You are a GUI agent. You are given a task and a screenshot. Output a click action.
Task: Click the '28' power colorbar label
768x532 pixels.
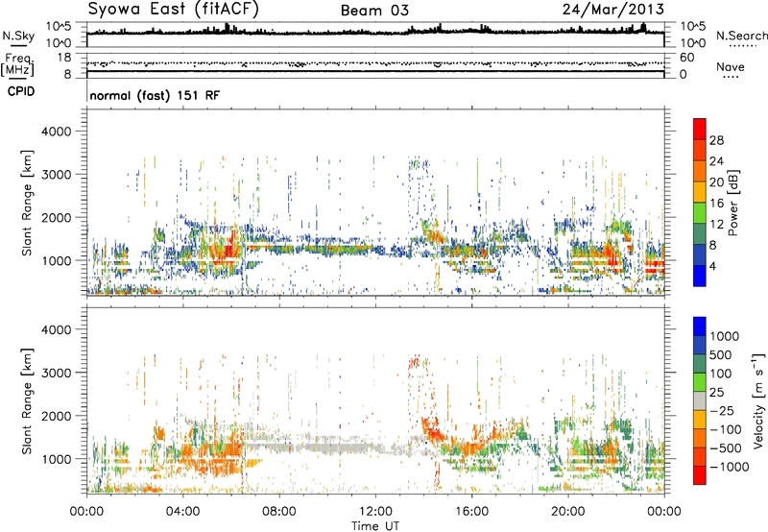pyautogui.click(x=716, y=140)
